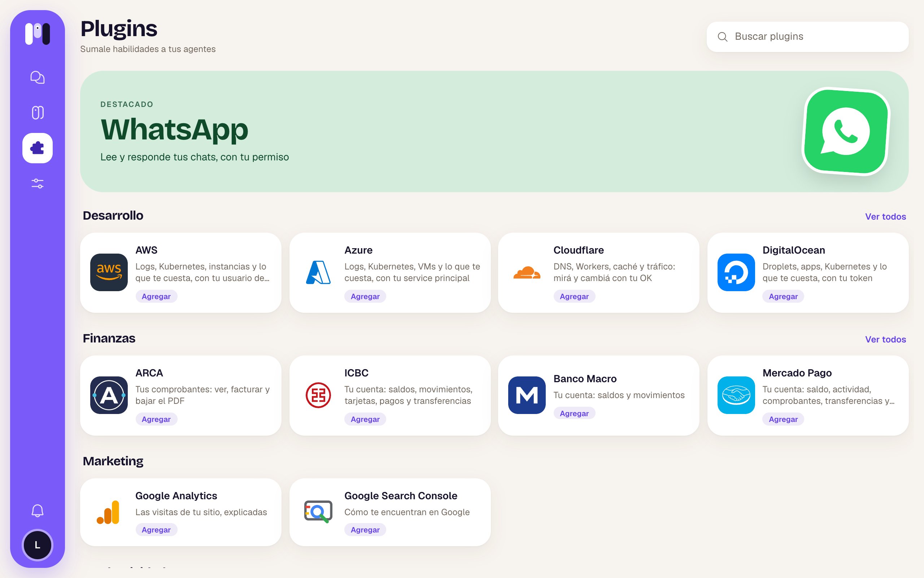Click the DigitalOcean plugin icon
Image resolution: width=924 pixels, height=578 pixels.
tap(736, 272)
